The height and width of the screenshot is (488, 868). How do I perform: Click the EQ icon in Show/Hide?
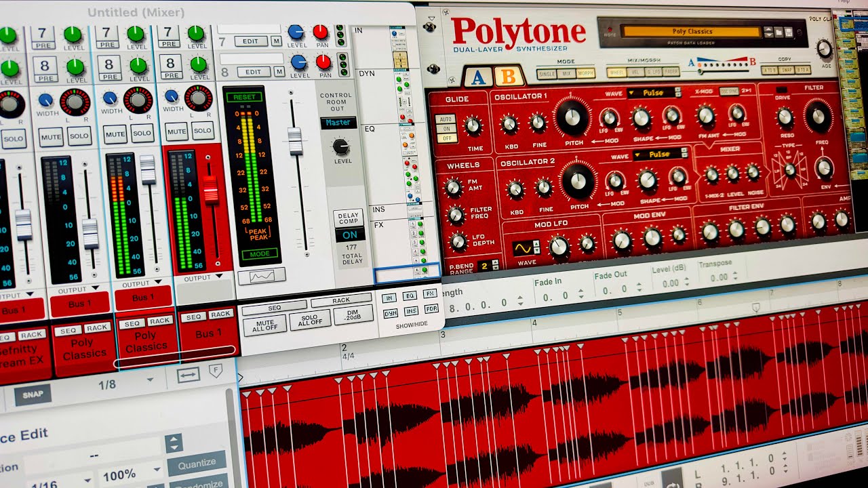409,296
